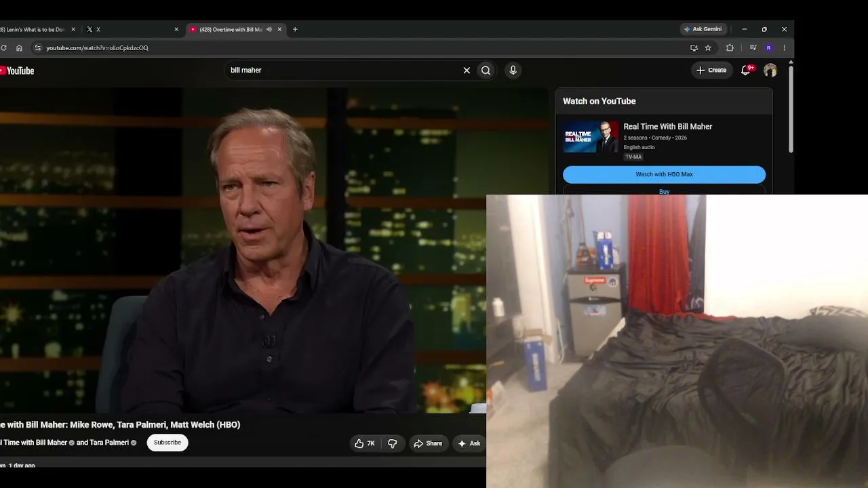868x488 pixels.
Task: Open the Real Time With Bill Maher thumbnail
Action: click(591, 137)
